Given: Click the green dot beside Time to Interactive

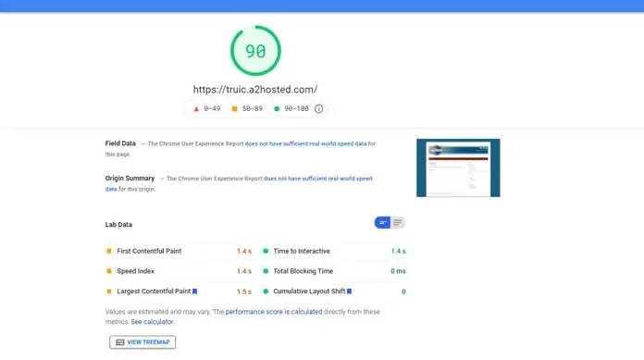Looking at the screenshot, I should click(x=266, y=251).
